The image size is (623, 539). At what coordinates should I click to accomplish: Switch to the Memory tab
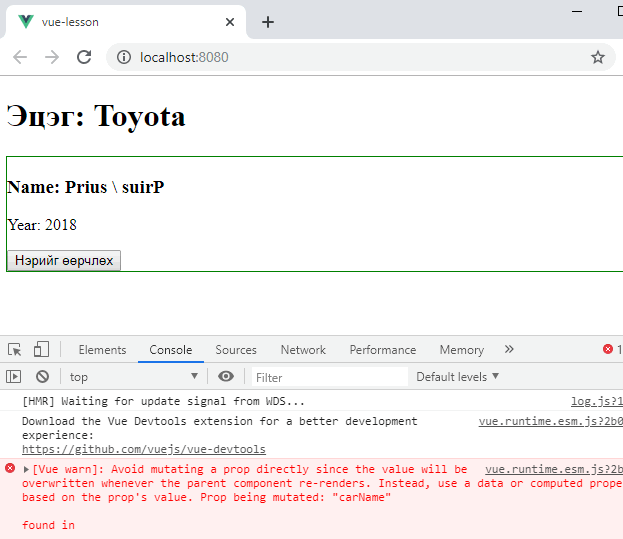(462, 350)
